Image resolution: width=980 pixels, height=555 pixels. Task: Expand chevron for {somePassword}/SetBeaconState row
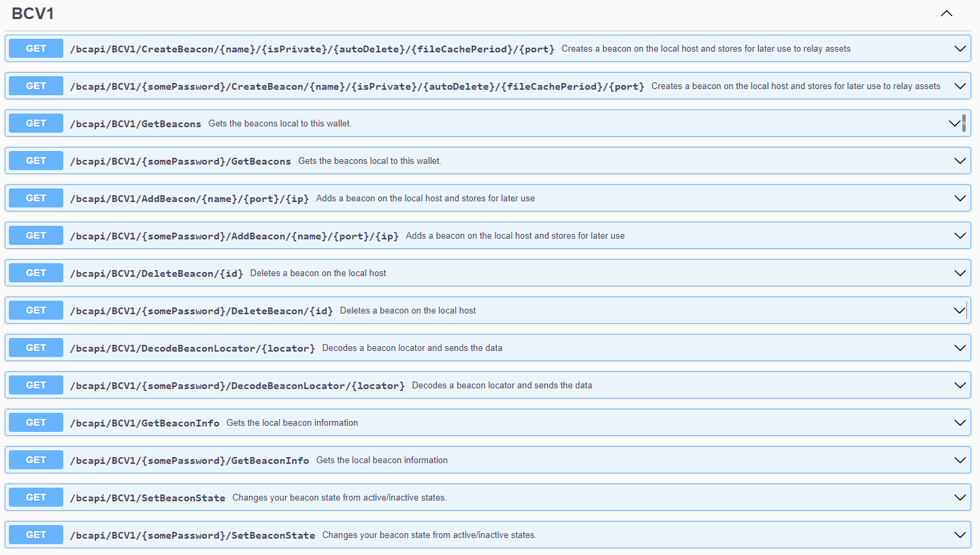(960, 535)
